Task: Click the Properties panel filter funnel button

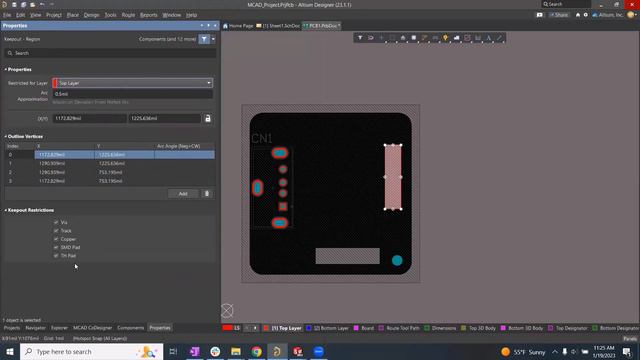Action: tap(204, 39)
